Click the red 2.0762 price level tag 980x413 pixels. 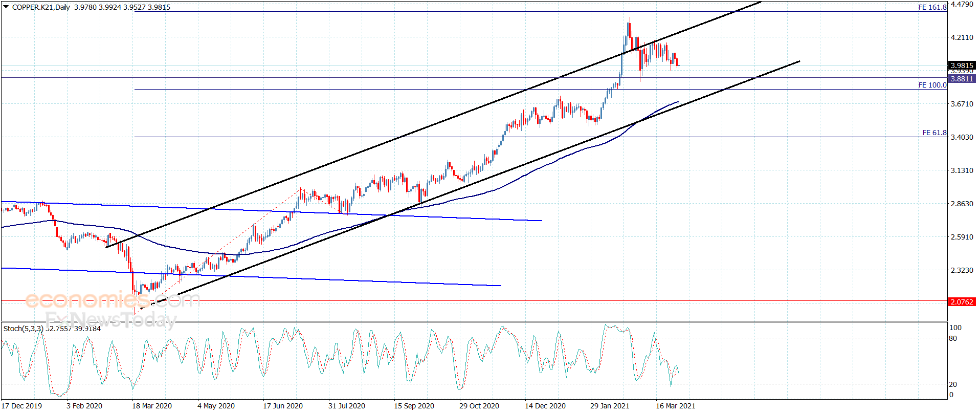(962, 302)
